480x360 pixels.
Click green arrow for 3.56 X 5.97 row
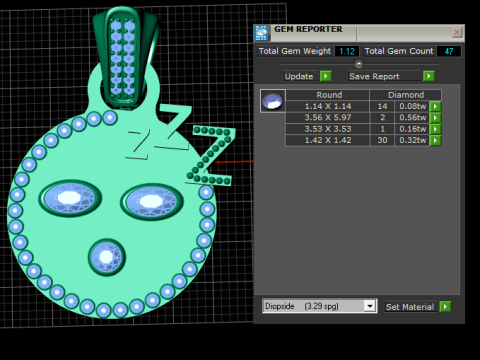point(435,118)
